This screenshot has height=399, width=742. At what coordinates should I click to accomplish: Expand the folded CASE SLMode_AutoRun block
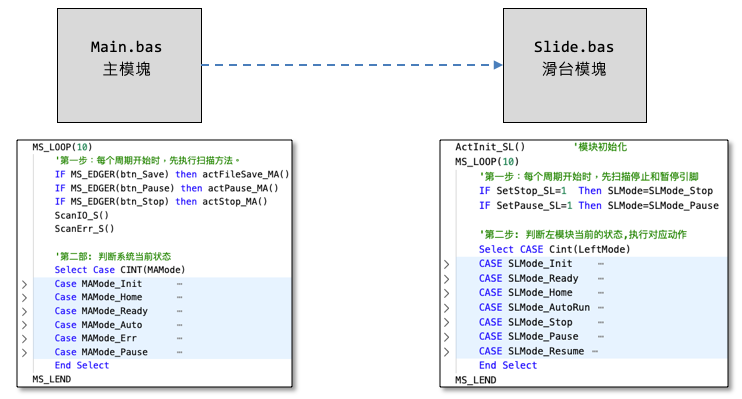[447, 308]
